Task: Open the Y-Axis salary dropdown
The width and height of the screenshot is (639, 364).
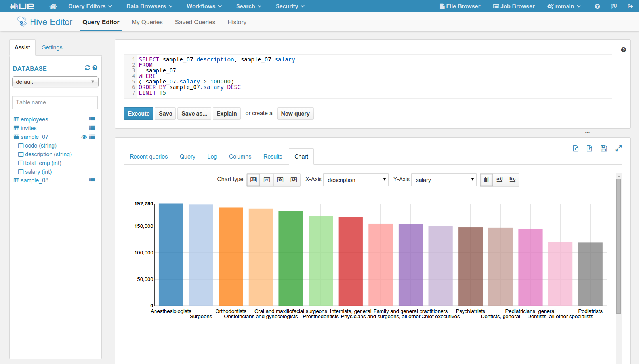Action: [x=444, y=180]
